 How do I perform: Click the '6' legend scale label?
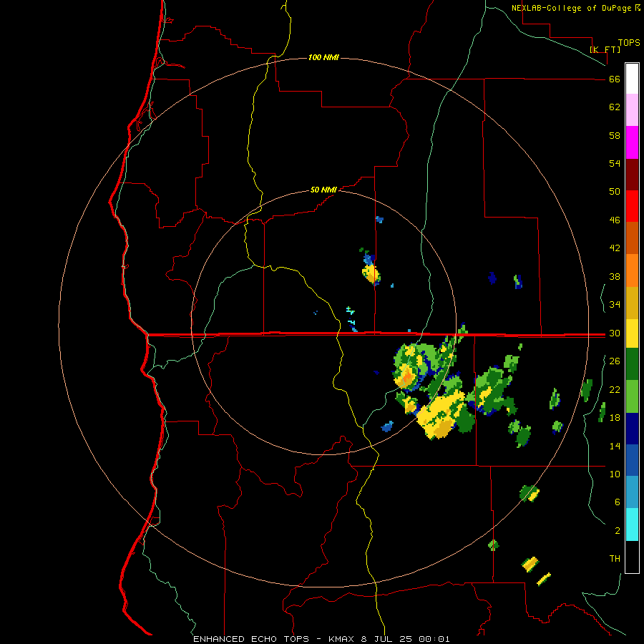[618, 502]
